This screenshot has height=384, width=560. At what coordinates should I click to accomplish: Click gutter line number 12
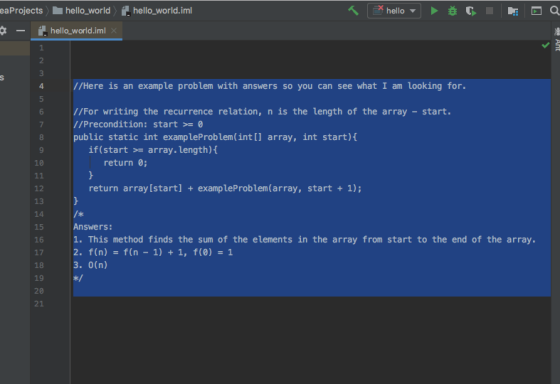39,188
